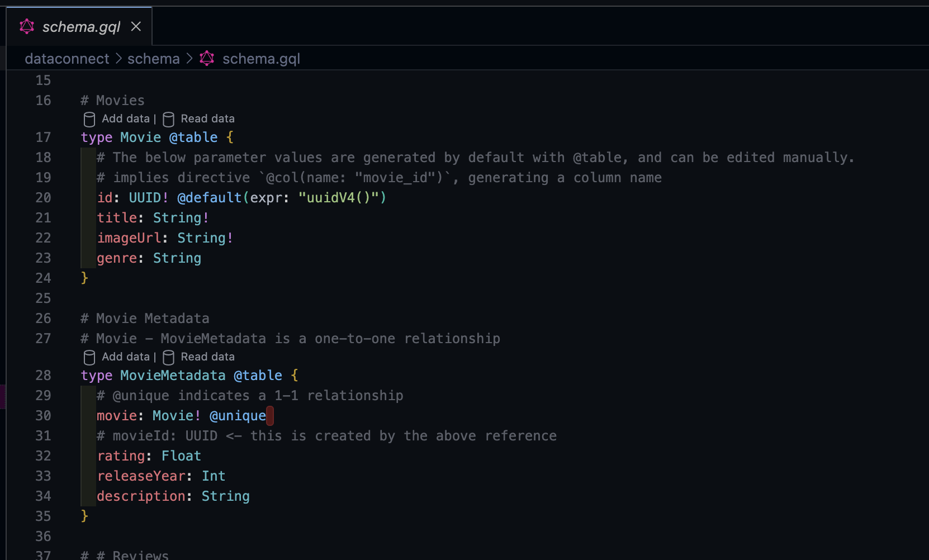Open dataconnect folder in breadcrumb
This screenshot has width=929, height=560.
pos(67,59)
